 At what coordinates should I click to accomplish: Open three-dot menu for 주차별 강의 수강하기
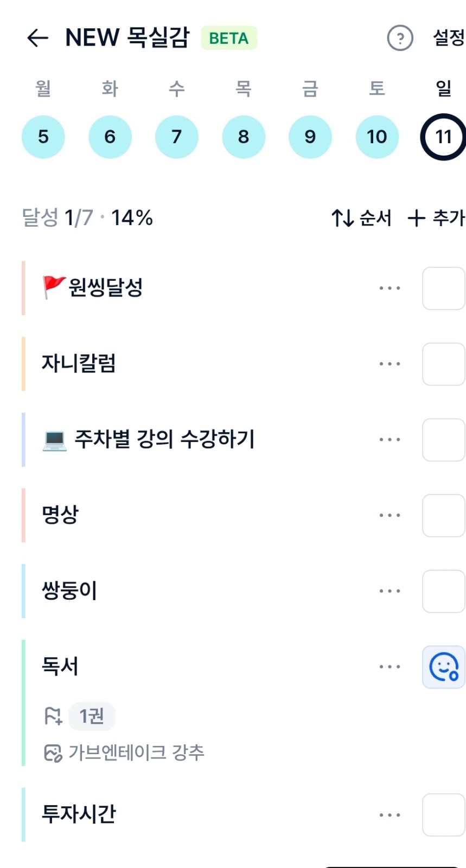pyautogui.click(x=390, y=440)
